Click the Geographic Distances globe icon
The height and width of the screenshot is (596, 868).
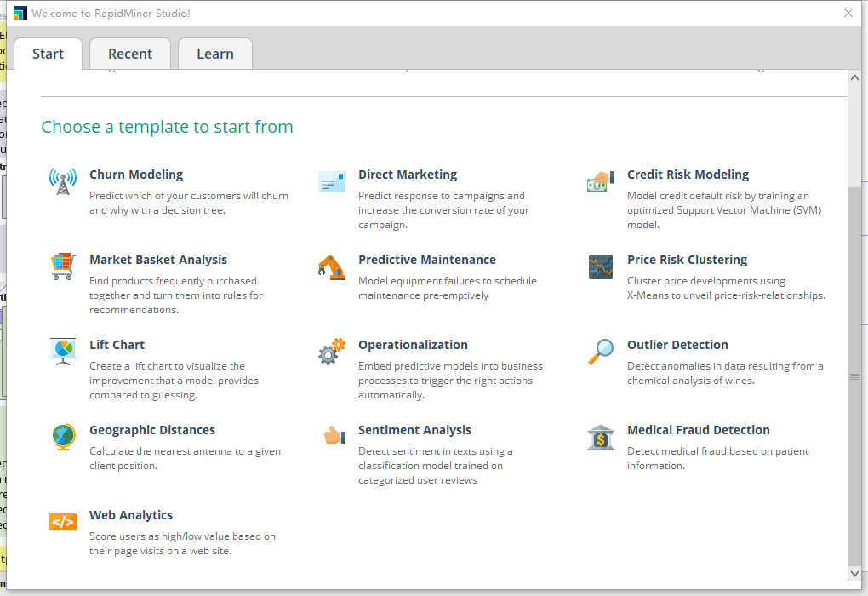[64, 437]
